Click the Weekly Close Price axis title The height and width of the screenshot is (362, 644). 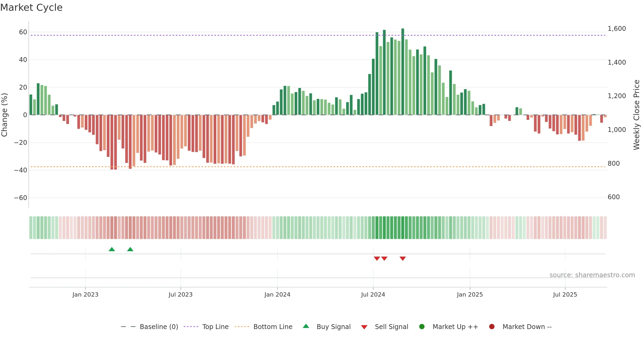pyautogui.click(x=636, y=115)
